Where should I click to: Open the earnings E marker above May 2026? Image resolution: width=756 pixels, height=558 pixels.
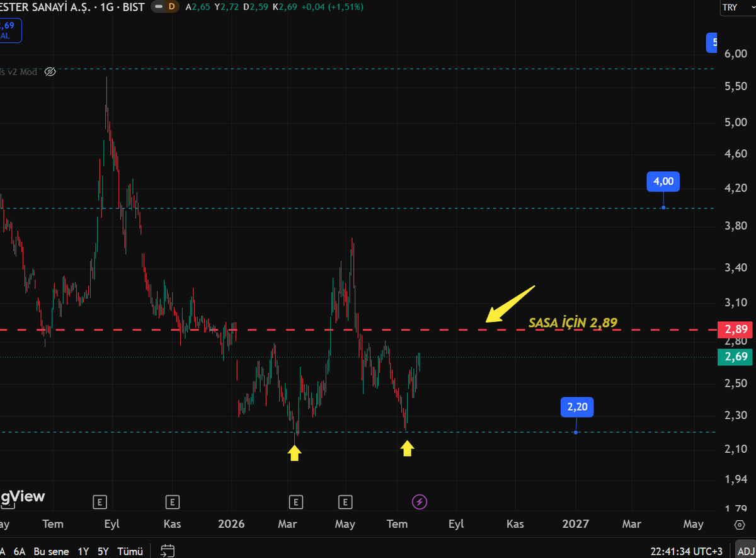[345, 502]
